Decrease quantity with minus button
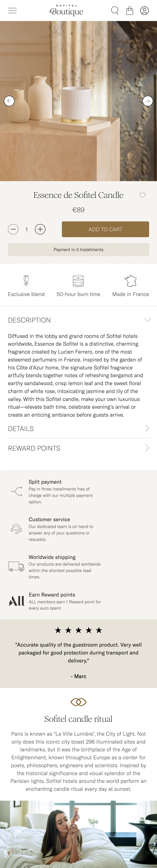The height and width of the screenshot is (868, 157). tap(13, 230)
